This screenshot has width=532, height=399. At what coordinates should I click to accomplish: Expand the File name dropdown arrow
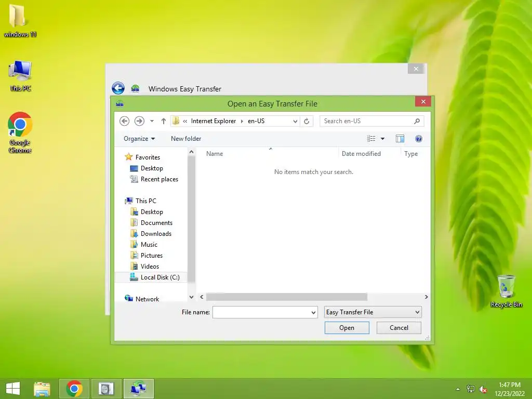313,312
